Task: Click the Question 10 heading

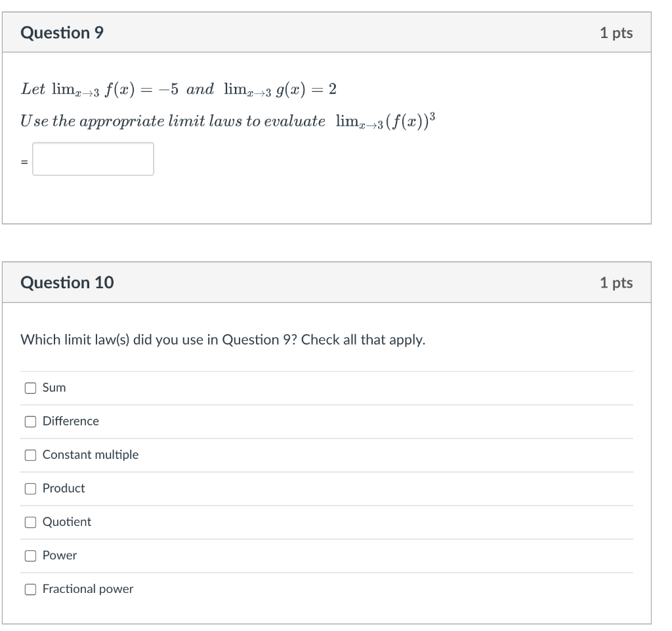Action: [67, 283]
